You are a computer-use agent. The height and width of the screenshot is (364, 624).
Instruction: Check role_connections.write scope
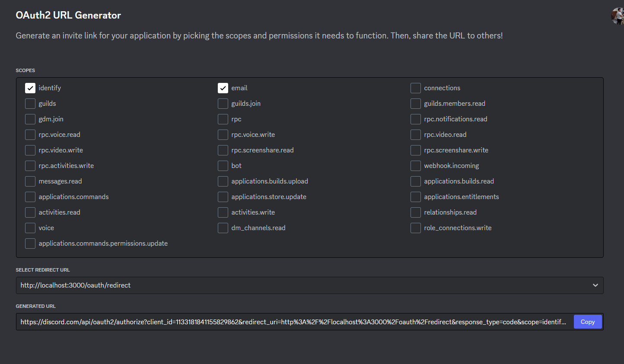coord(416,228)
